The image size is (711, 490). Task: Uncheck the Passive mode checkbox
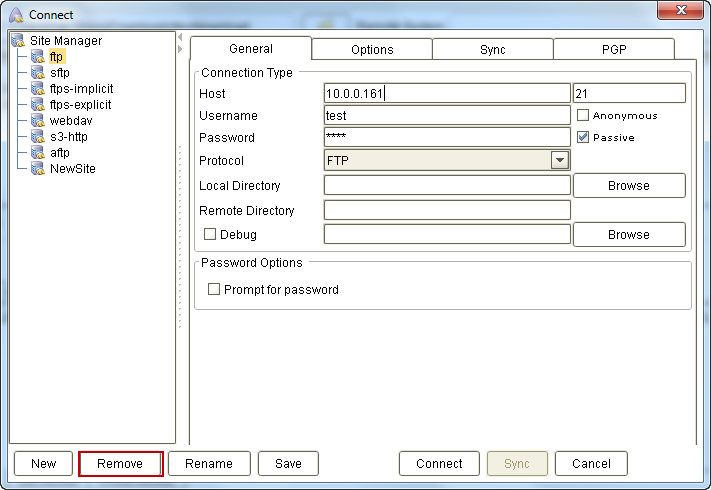[583, 137]
